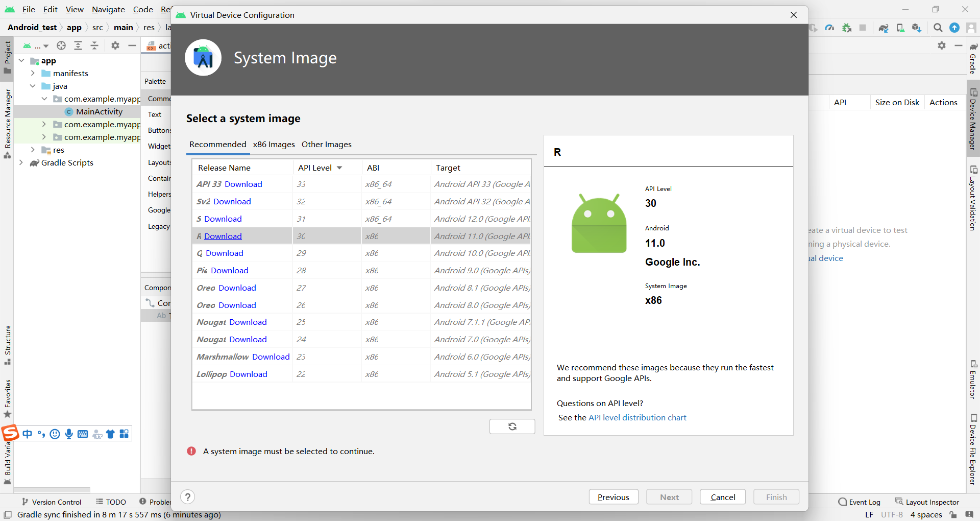Click the 4 spaces indent setting
This screenshot has height=521, width=980.
[926, 514]
